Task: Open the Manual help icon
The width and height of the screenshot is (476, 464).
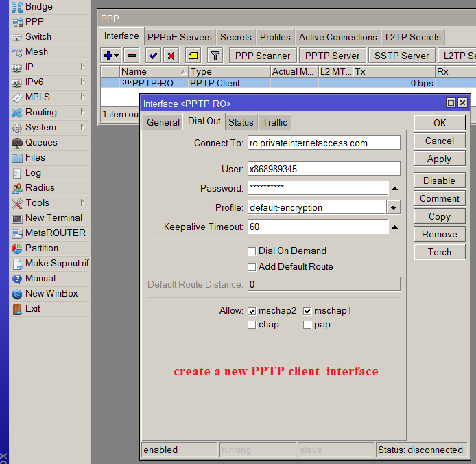Action: [x=17, y=279]
